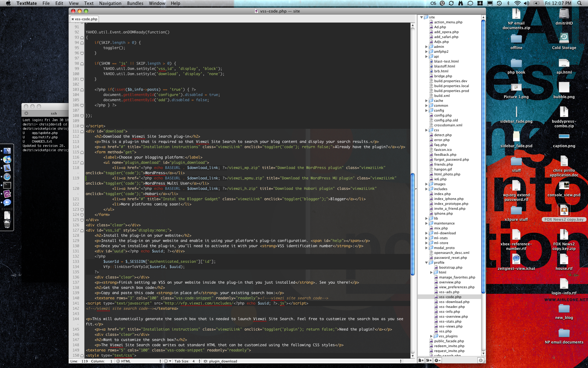The width and height of the screenshot is (588, 368).
Task: Open the Edit menu
Action: click(59, 3)
